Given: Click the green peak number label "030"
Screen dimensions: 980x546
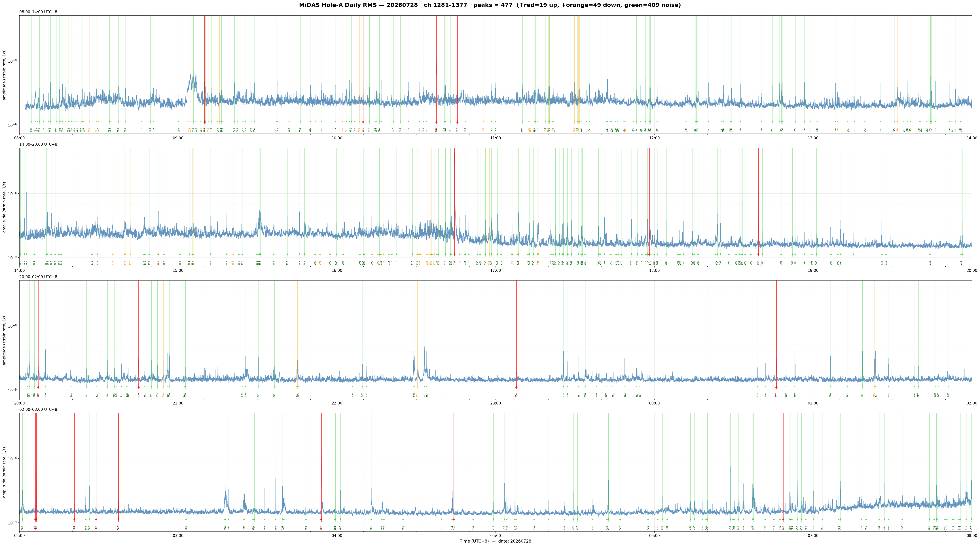Looking at the screenshot, I should pyautogui.click(x=179, y=130).
